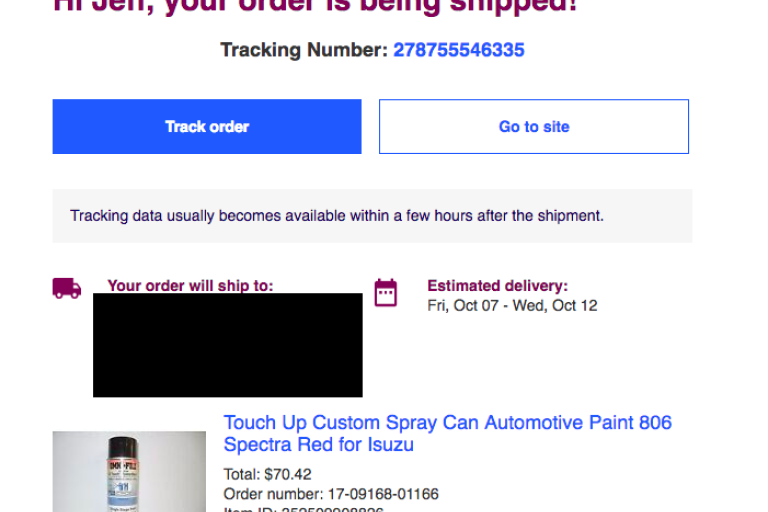Click the tracking data availability notice banner
Viewport: 768px width, 512px height.
tap(372, 215)
